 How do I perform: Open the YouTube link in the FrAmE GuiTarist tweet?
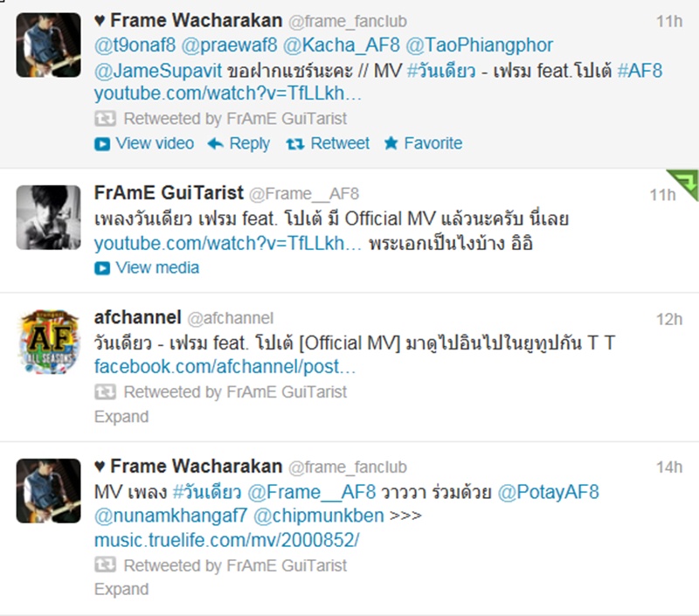click(228, 244)
